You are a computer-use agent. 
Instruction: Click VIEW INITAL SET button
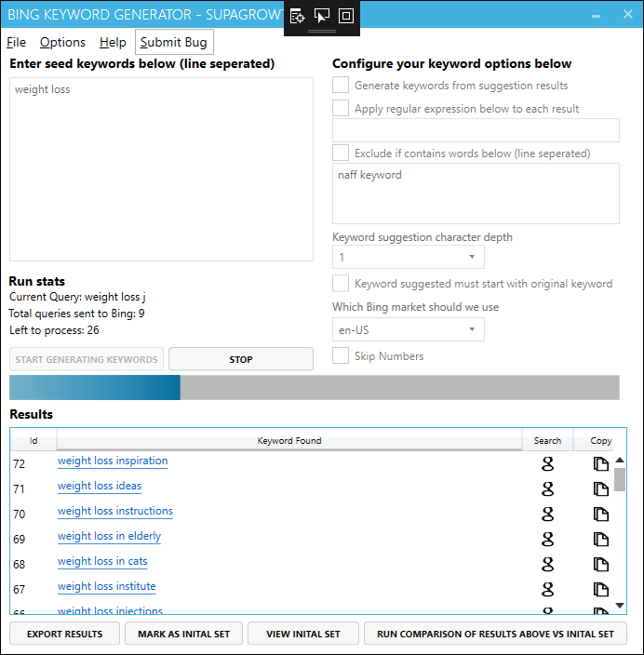coord(303,634)
